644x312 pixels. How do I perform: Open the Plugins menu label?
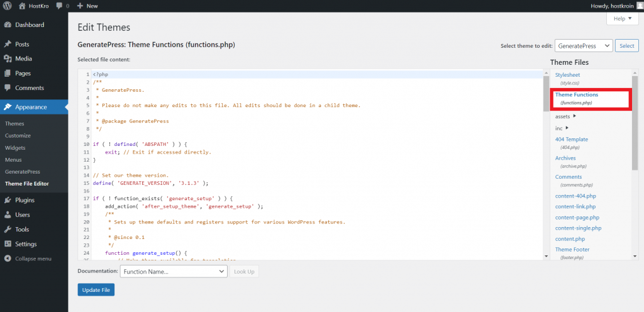coord(25,200)
